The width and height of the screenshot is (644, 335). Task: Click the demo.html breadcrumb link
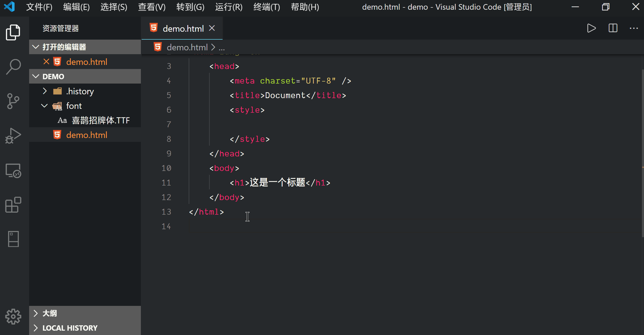point(187,47)
